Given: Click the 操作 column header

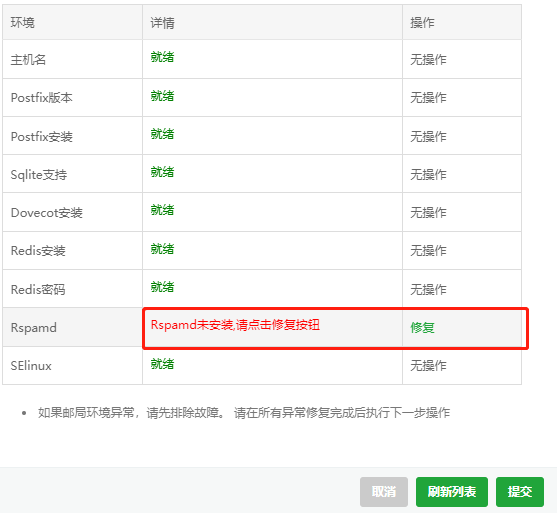Looking at the screenshot, I should click(x=422, y=23).
